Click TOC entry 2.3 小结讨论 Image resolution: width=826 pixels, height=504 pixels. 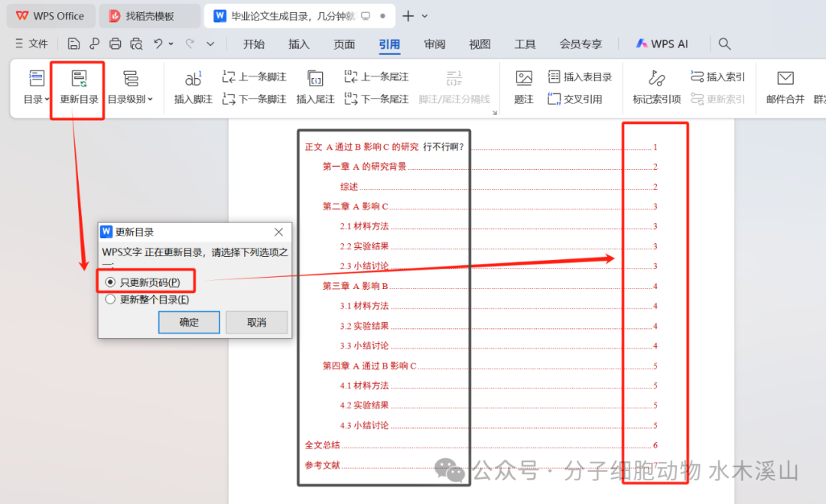point(364,266)
